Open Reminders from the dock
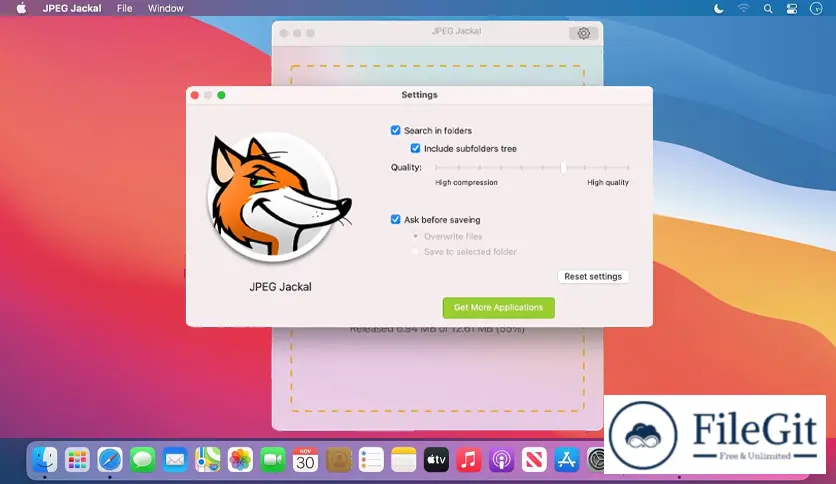Image resolution: width=836 pixels, height=484 pixels. pos(371,459)
